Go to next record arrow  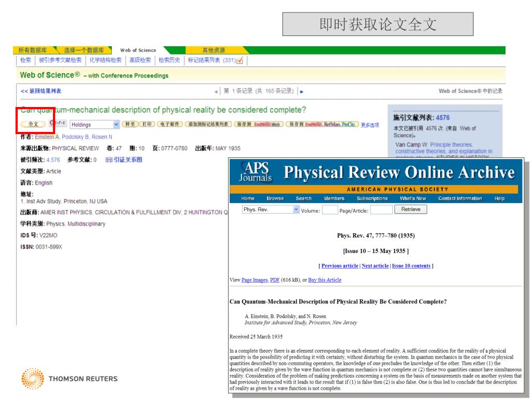tap(302, 91)
